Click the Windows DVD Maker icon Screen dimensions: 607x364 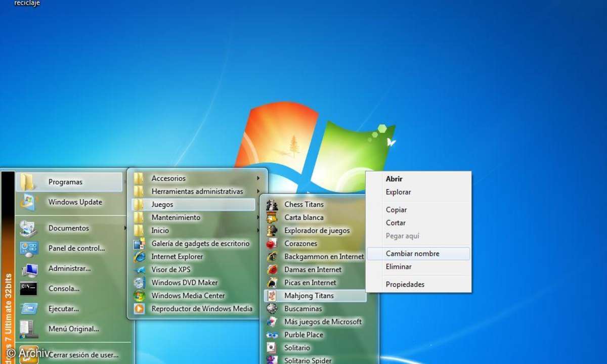click(x=139, y=283)
